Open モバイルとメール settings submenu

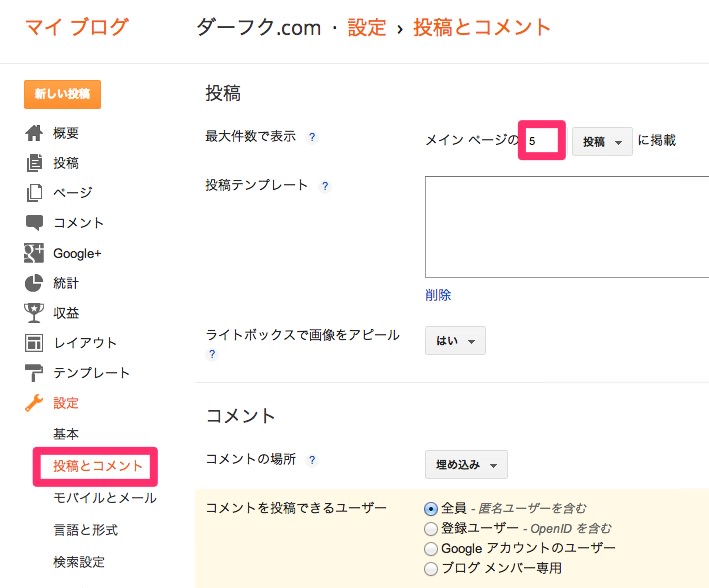coord(105,498)
